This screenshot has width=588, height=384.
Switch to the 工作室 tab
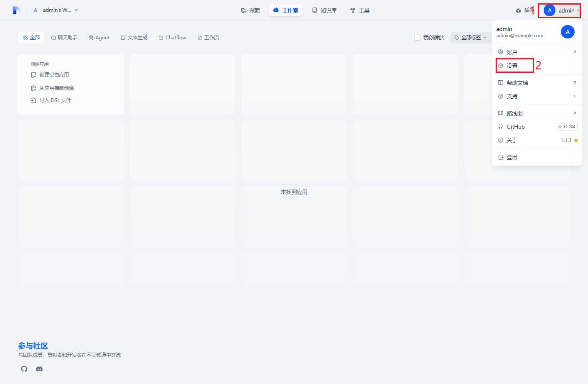click(x=286, y=10)
